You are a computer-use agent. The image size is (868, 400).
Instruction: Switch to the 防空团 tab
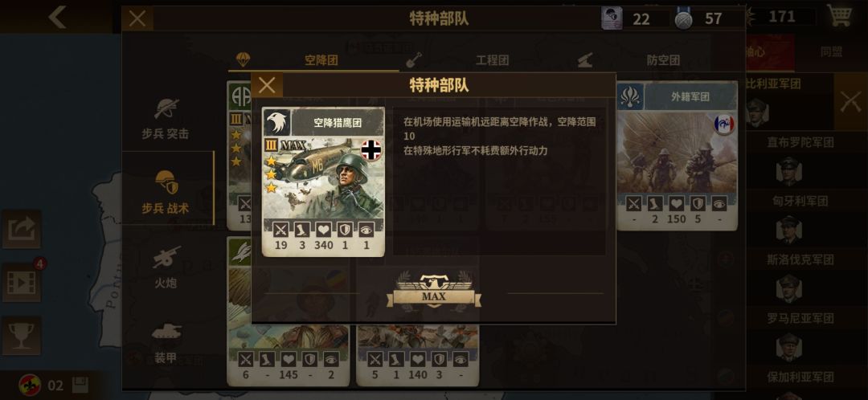655,60
